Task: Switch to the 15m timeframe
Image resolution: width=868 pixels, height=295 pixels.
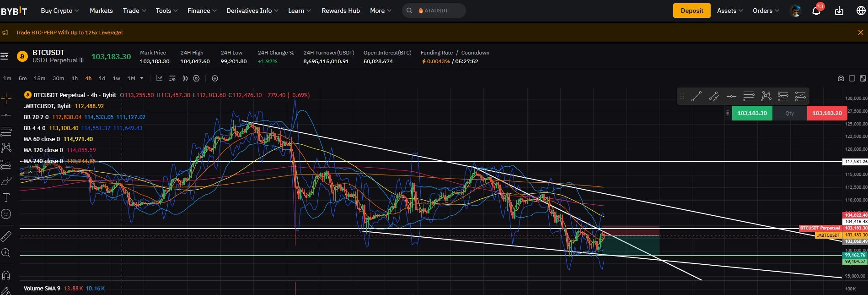Action: (40, 78)
